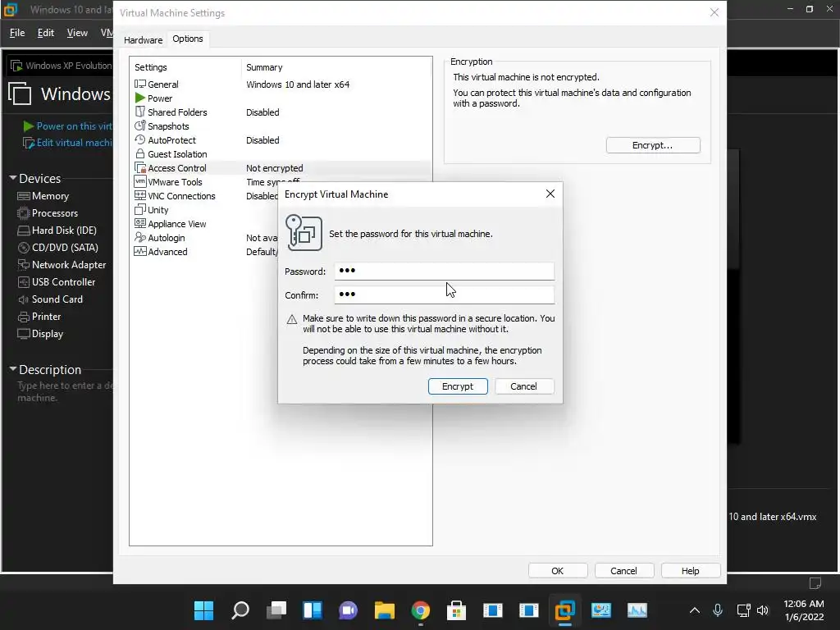Viewport: 840px width, 630px height.
Task: Click the Summary column header
Action: pyautogui.click(x=264, y=67)
